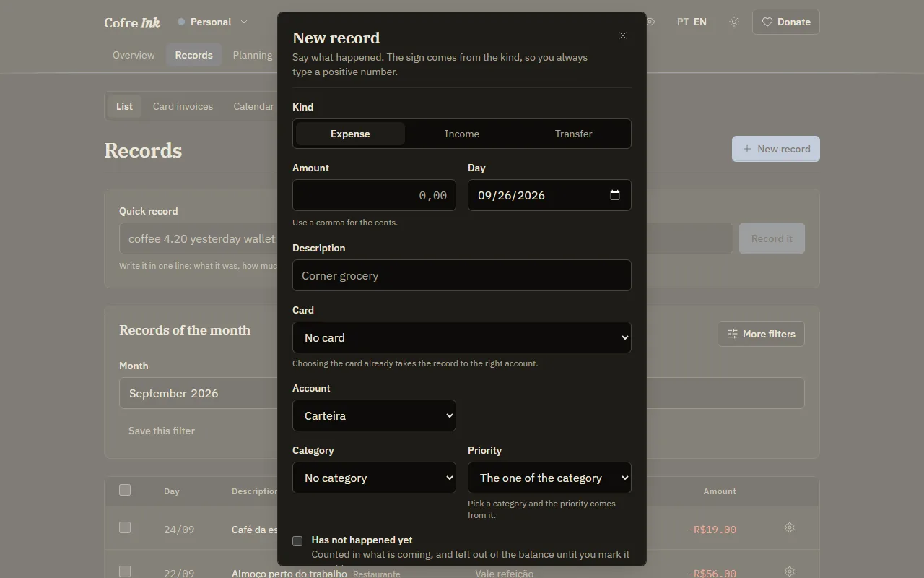Switch to the List sub-tab
The image size is (924, 578).
[124, 106]
